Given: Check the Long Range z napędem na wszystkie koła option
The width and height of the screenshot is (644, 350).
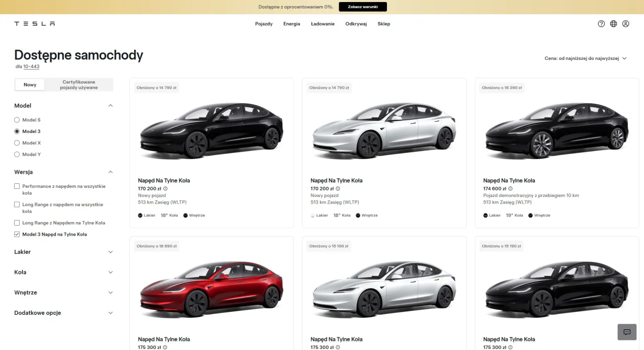Looking at the screenshot, I should pos(17,204).
